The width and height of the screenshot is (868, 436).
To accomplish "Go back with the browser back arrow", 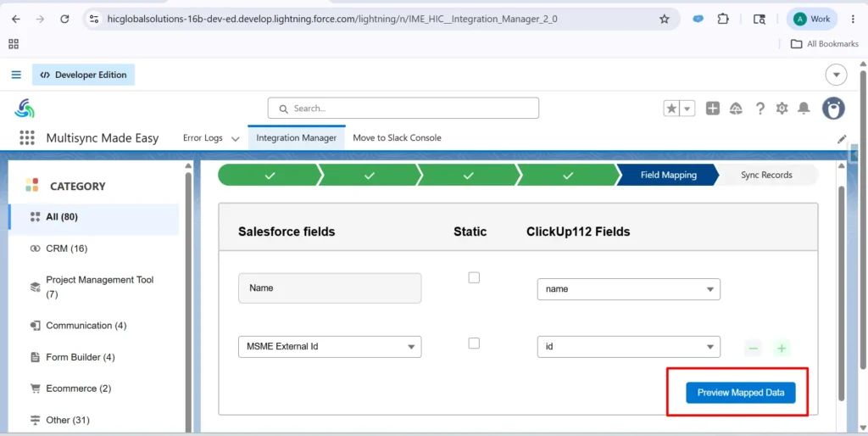I will (15, 19).
